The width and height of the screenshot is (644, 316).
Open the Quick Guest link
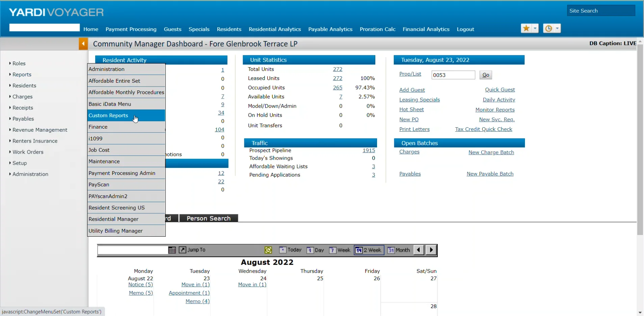500,90
